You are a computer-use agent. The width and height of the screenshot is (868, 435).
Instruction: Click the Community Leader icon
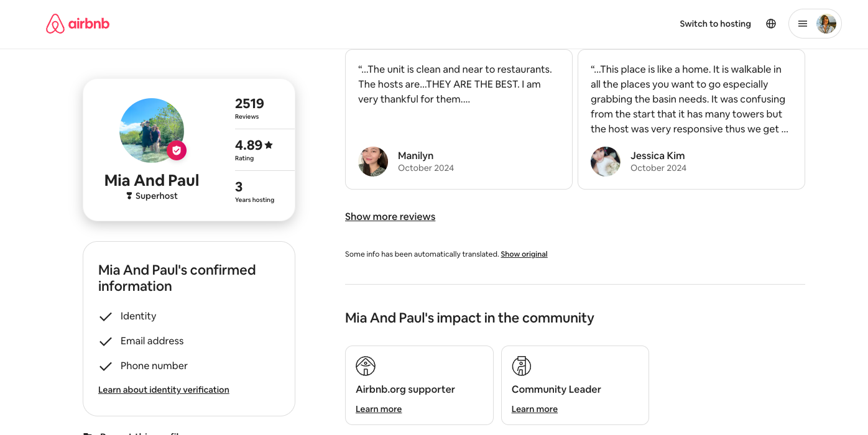521,366
